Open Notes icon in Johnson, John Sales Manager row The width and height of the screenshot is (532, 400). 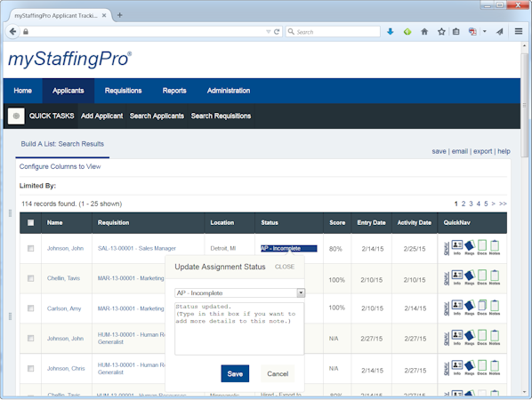click(x=495, y=247)
